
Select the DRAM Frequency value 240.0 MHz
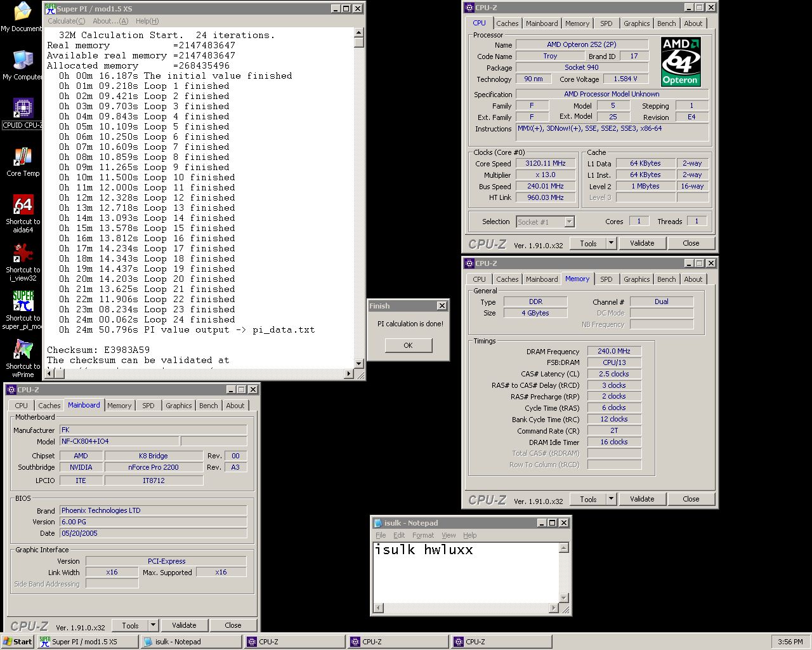pyautogui.click(x=614, y=351)
